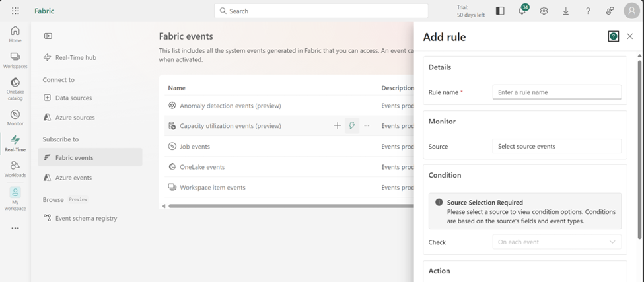The image size is (644, 282).
Task: Open OneLake catalog in the left navigation
Action: click(15, 89)
